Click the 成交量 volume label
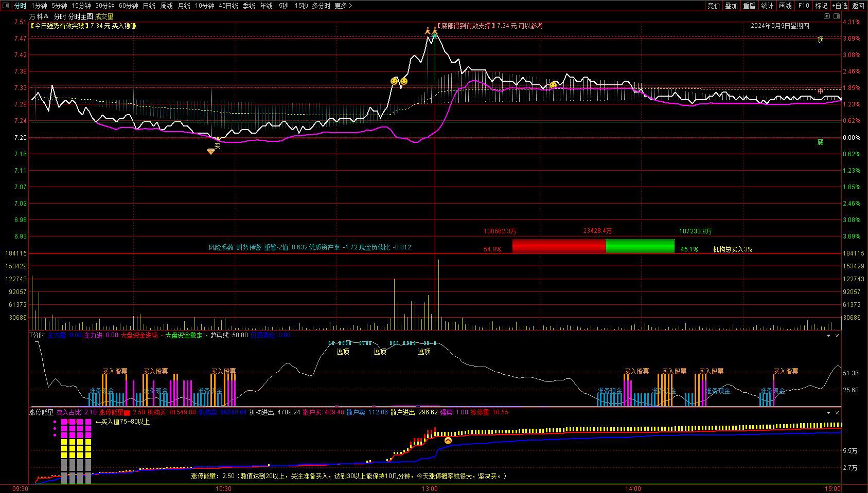The height and width of the screenshot is (493, 868). 104,16
